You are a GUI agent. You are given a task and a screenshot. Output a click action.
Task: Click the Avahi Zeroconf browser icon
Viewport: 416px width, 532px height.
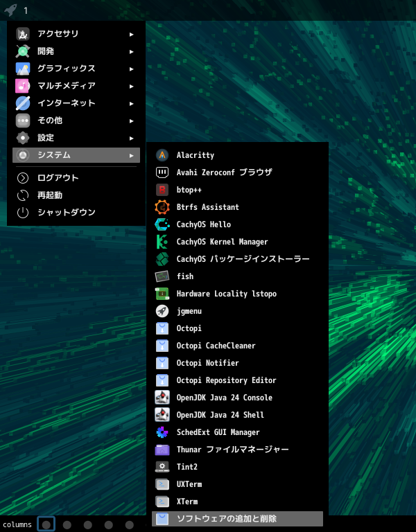point(162,172)
